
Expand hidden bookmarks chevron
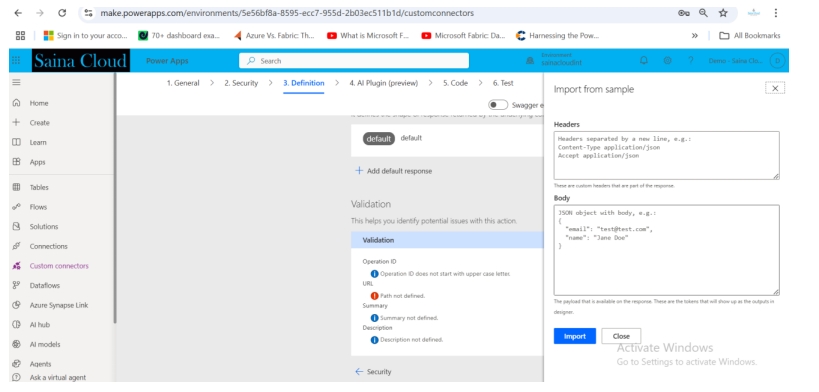[695, 36]
